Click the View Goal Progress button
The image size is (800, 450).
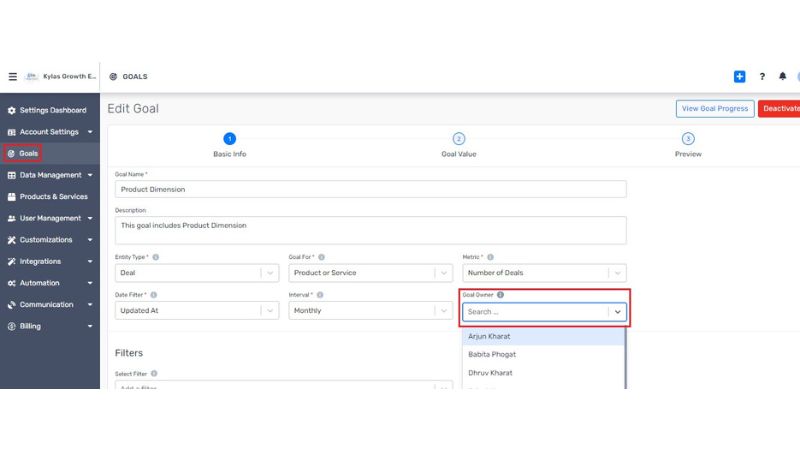tap(714, 108)
